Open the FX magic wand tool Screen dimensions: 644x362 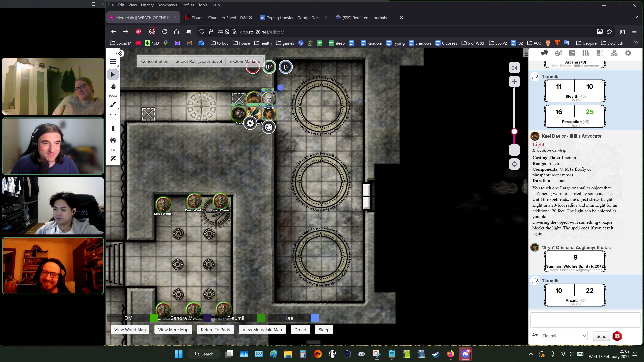[113, 158]
